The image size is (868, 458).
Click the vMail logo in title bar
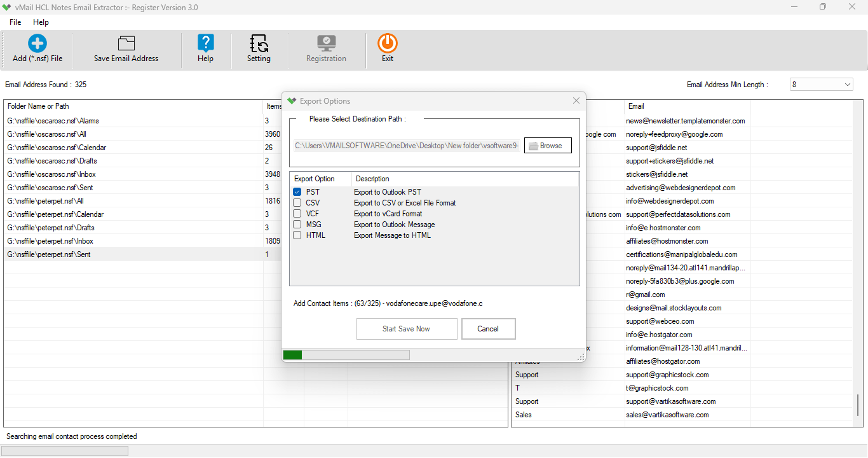pos(7,7)
